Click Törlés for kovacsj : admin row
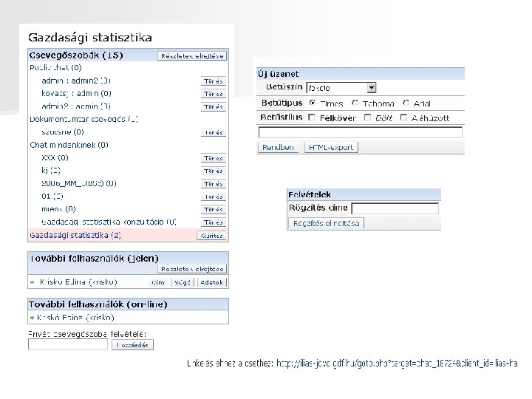This screenshot has width=532, height=399. tap(213, 94)
